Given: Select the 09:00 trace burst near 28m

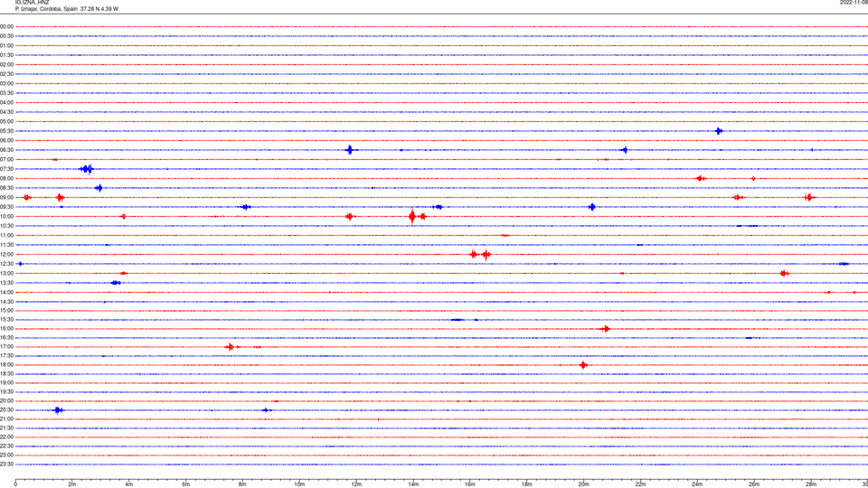Looking at the screenshot, I should point(809,198).
